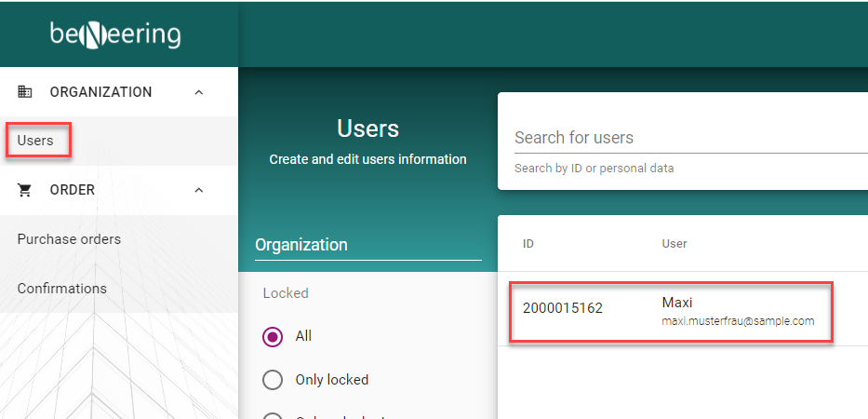Click the ORGANIZATION section label
This screenshot has height=419, width=868.
[100, 92]
